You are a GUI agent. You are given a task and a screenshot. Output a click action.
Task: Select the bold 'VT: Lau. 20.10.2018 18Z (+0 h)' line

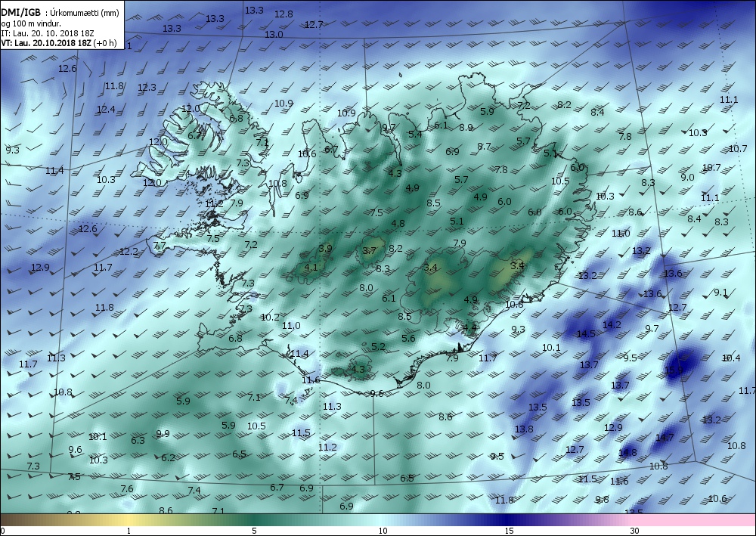coord(59,43)
